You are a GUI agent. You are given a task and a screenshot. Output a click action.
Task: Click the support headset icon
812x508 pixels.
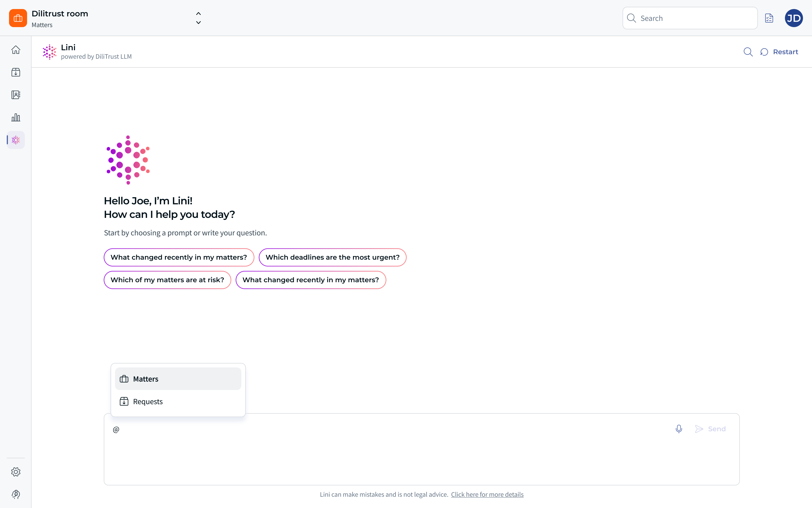pyautogui.click(x=16, y=494)
